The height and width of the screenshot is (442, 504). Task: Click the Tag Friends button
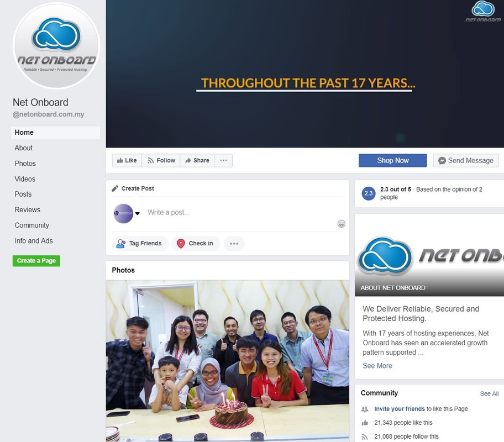[x=140, y=243]
